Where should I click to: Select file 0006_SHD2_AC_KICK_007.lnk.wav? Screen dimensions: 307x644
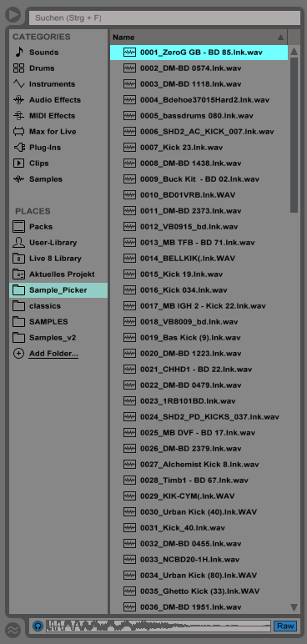pos(199,132)
